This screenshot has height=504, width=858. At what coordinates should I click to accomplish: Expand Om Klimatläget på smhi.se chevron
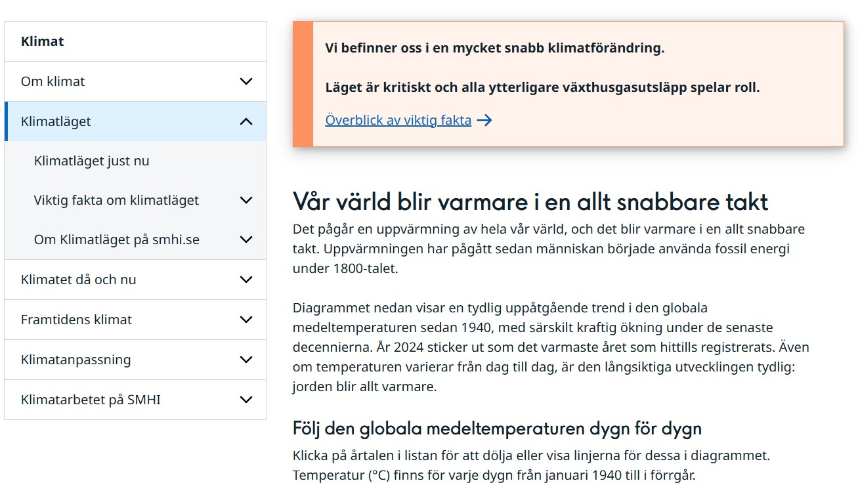pyautogui.click(x=246, y=240)
